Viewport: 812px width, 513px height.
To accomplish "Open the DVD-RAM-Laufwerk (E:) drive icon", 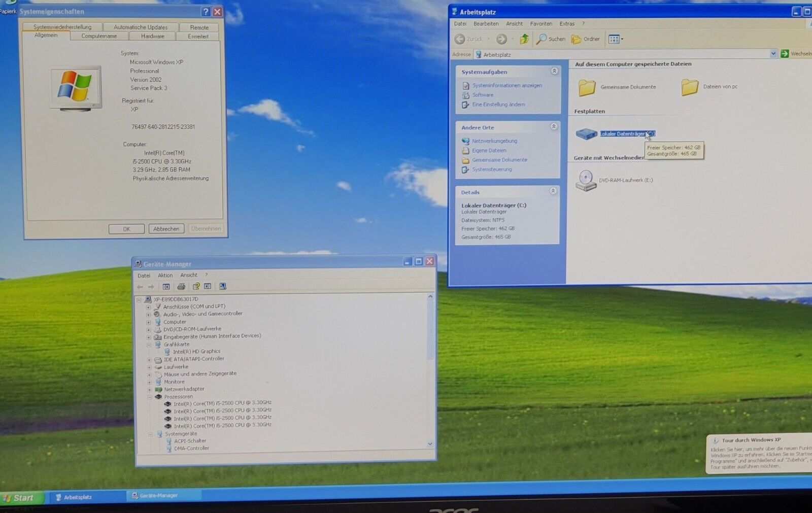I will [x=586, y=181].
